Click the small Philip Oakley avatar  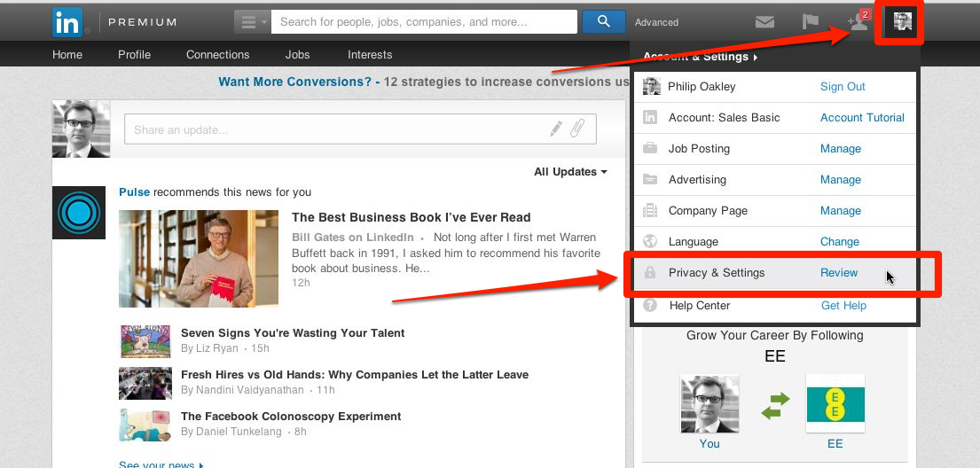[652, 86]
